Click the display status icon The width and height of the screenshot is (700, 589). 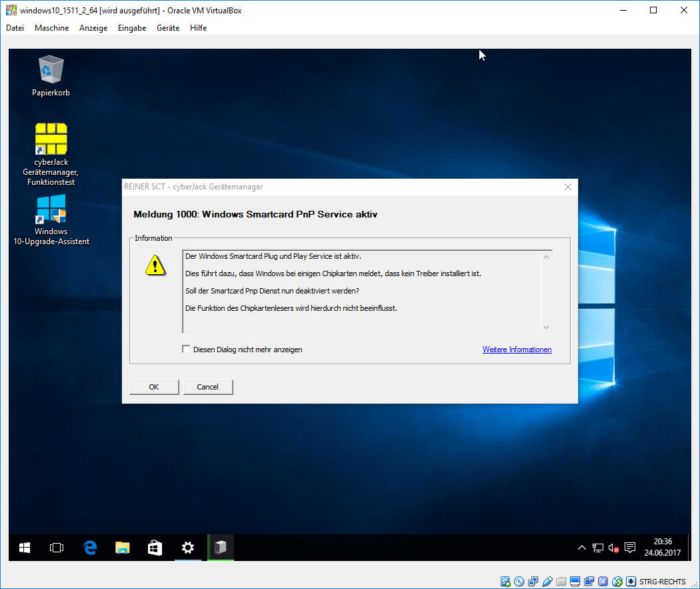pos(575,582)
